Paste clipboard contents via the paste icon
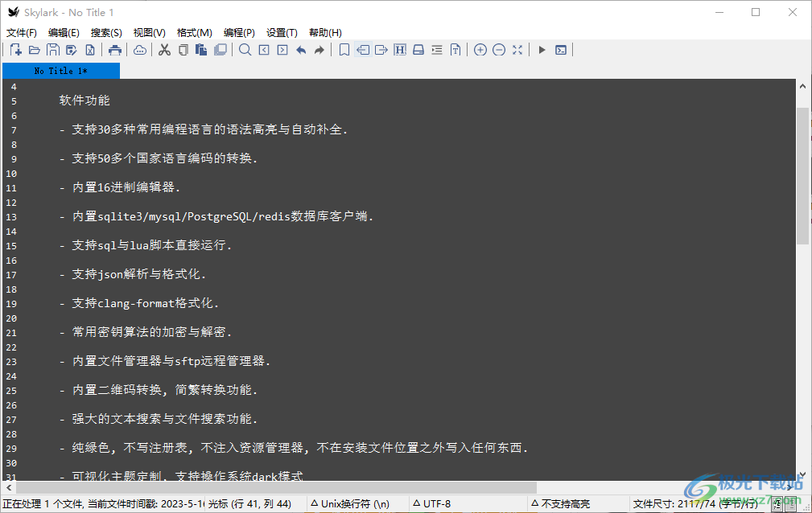The image size is (812, 513). pyautogui.click(x=202, y=49)
